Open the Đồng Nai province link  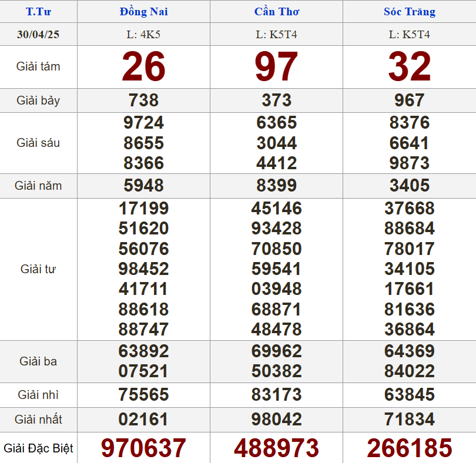point(143,12)
